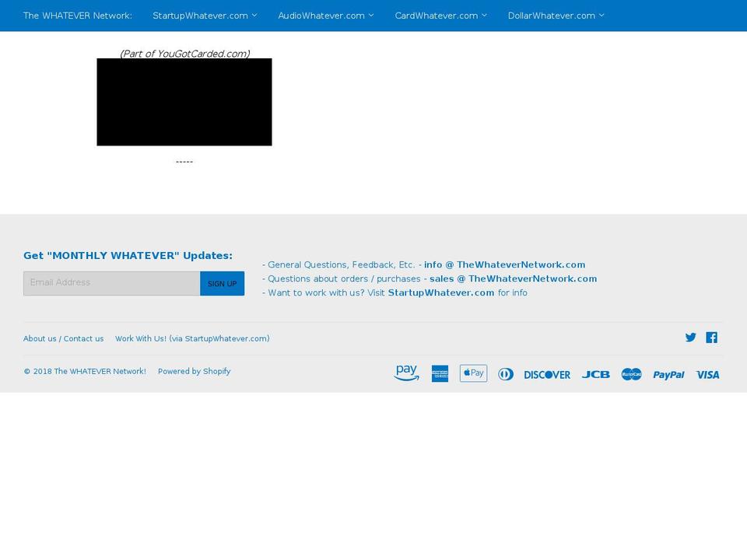Click the info @ TheWhateverNetwork.com email link
Viewport: 747px width, 560px height.
pos(504,264)
